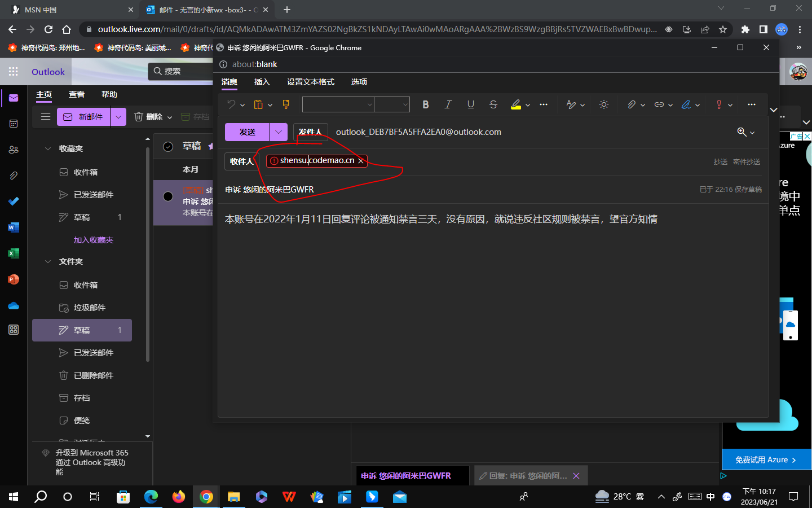Open the 删除 dropdown arrow

[x=170, y=117]
